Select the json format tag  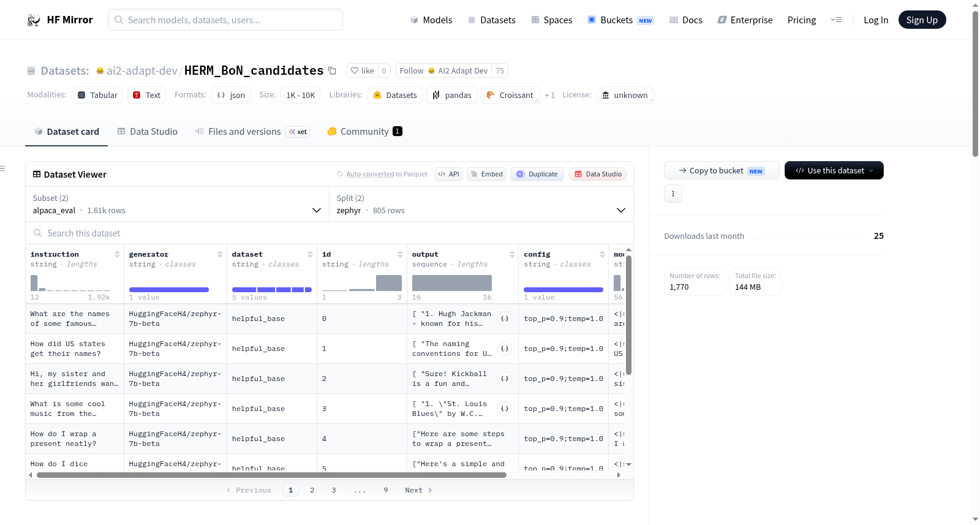(x=231, y=95)
